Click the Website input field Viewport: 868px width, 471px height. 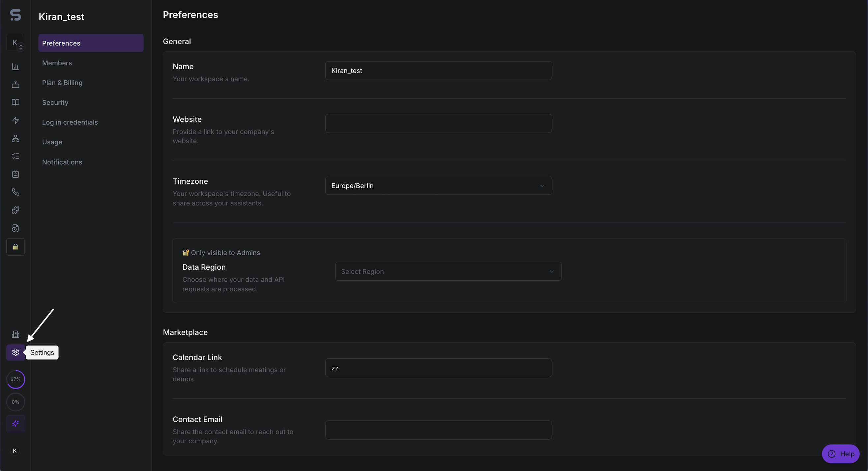(x=438, y=123)
